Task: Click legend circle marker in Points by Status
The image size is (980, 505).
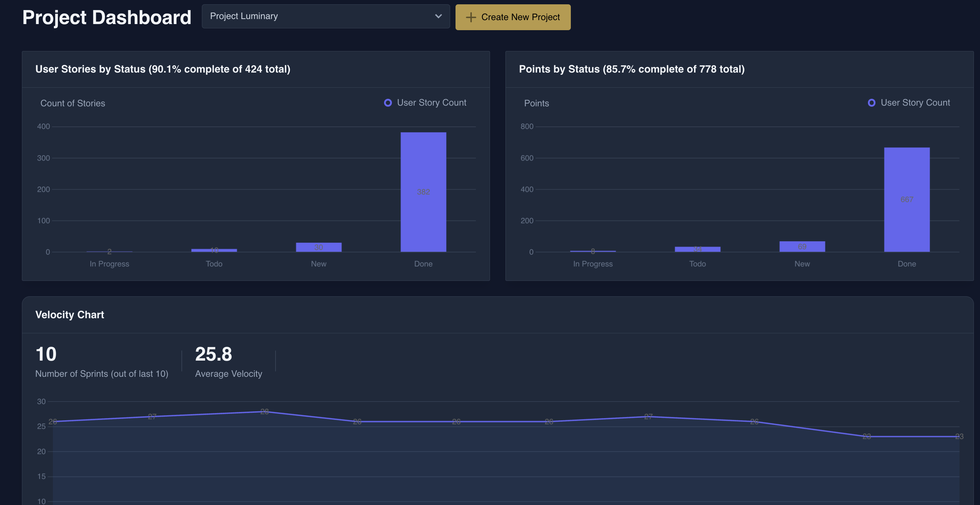Action: [x=871, y=103]
